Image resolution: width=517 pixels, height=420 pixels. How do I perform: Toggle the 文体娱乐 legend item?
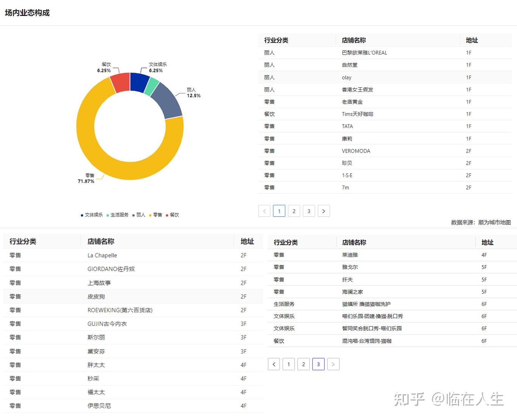[x=92, y=215]
